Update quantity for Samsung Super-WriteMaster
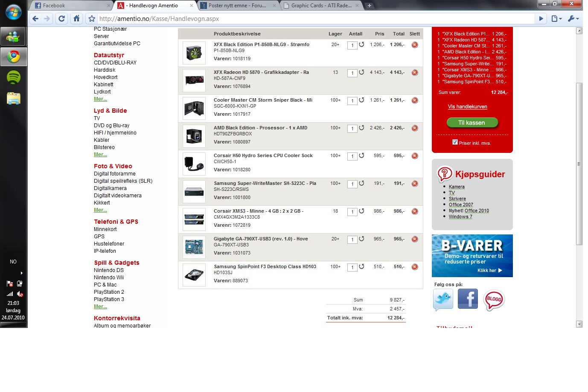The width and height of the screenshot is (588, 392). point(361,183)
